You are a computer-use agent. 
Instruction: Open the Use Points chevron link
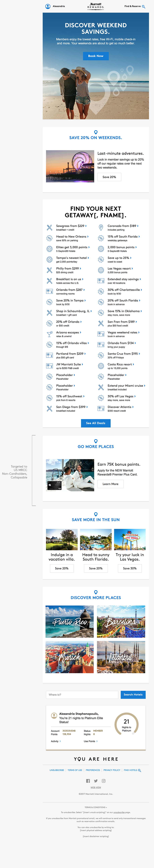(90, 741)
